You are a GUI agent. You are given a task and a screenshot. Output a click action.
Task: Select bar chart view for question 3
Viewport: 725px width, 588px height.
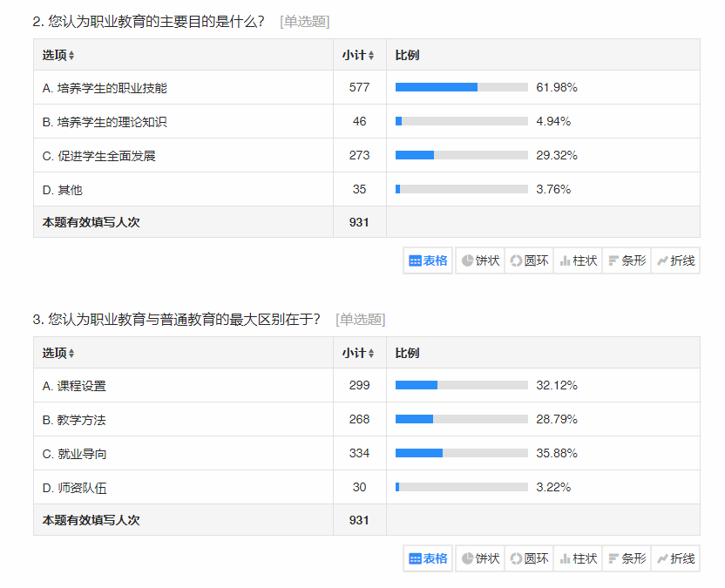click(627, 558)
